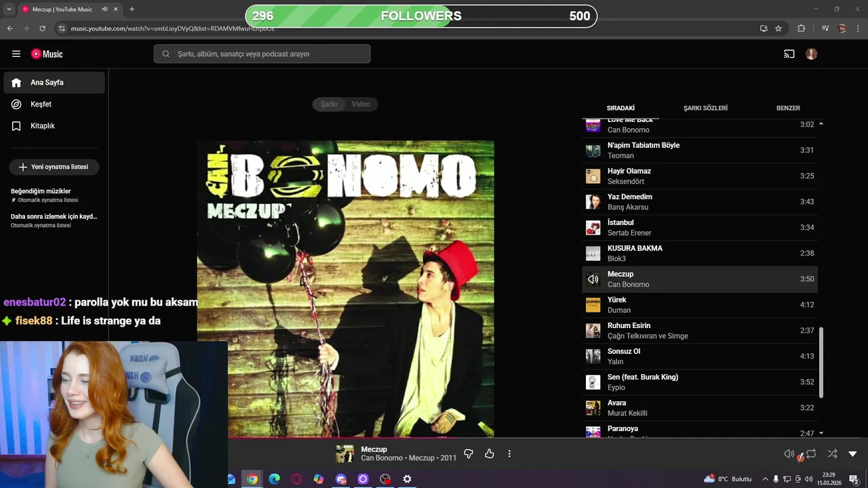Open three-dot options for playing song
The height and width of the screenshot is (488, 868).
[509, 453]
